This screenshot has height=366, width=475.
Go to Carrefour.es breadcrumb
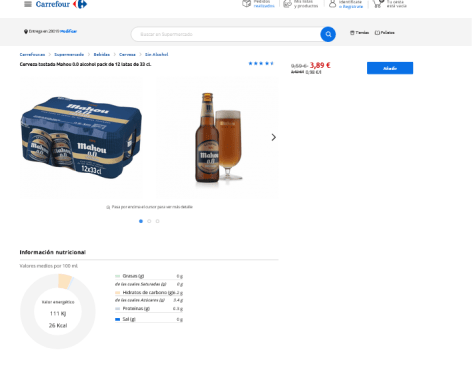[32, 54]
